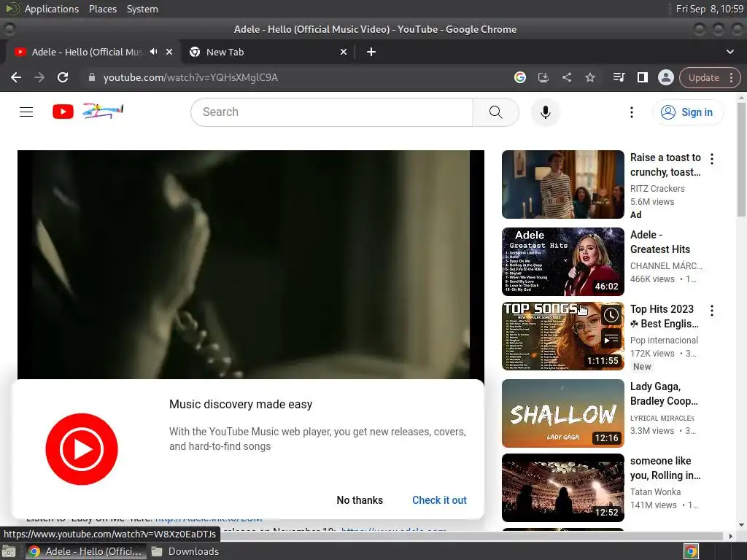
Task: Click 'Tatan Wonka' channel name
Action: pos(656,492)
